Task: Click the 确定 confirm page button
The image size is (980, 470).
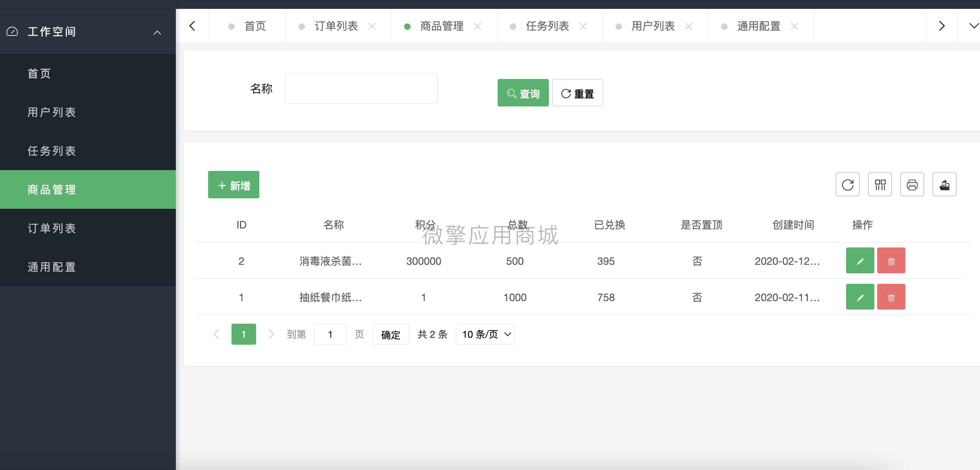Action: point(391,334)
